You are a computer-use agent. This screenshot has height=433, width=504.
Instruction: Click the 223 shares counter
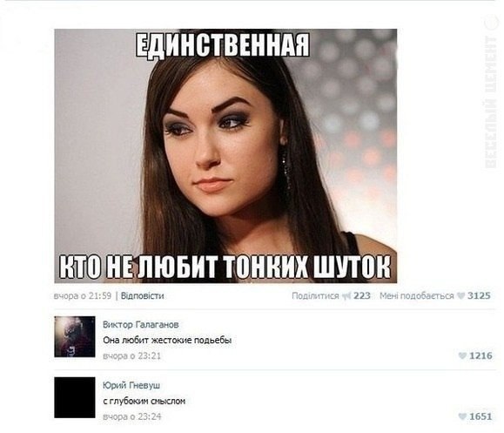tap(362, 295)
